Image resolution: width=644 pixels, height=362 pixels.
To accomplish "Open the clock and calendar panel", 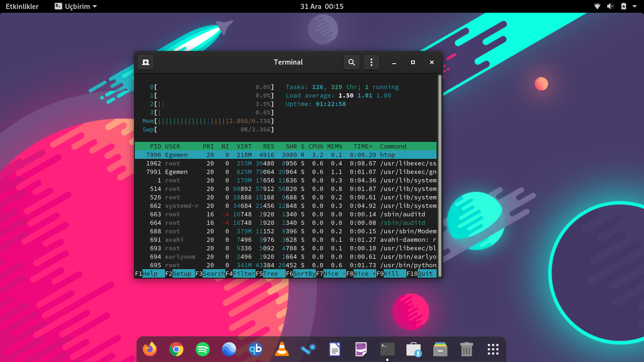I will (322, 7).
